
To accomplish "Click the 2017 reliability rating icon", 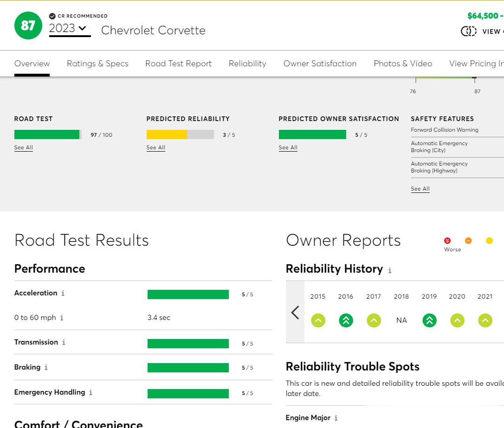I will (374, 320).
